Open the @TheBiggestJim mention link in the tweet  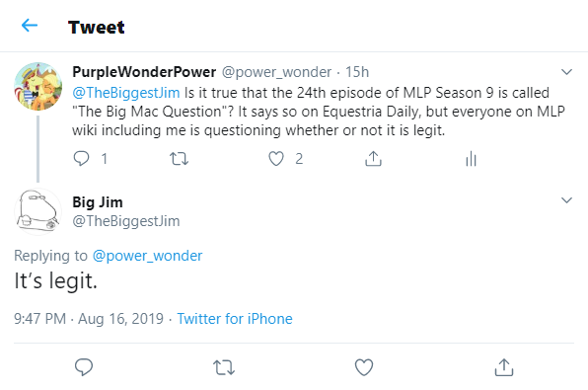(x=126, y=93)
